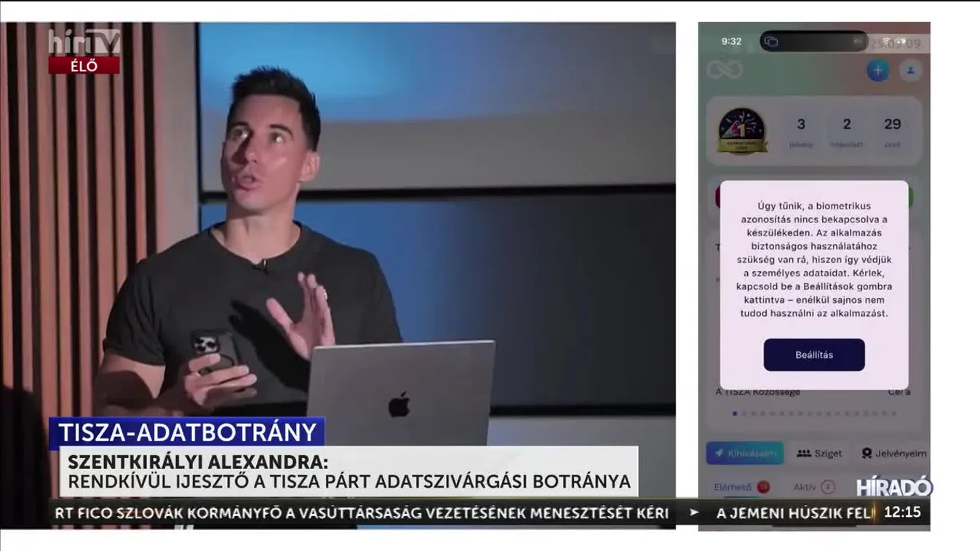The width and height of the screenshot is (980, 551).
Task: Select the anniversary badge medal icon
Action: [x=742, y=129]
